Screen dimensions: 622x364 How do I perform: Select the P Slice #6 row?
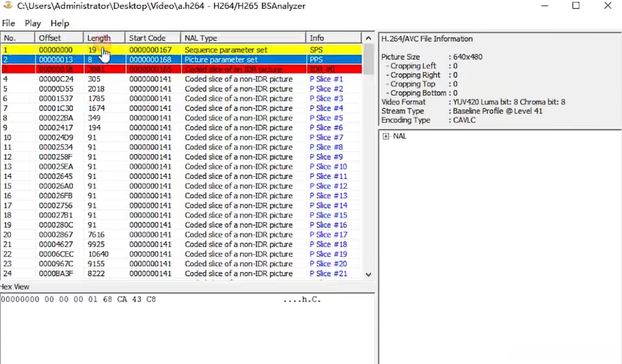[181, 128]
